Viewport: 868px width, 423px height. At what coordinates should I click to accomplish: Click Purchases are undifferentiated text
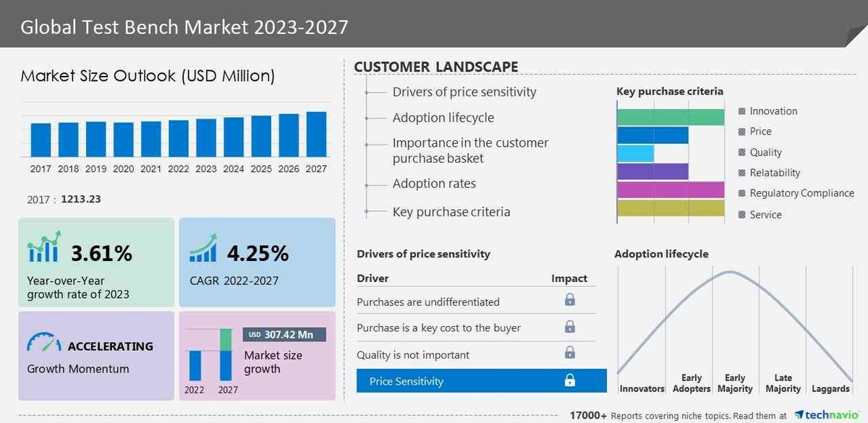pyautogui.click(x=428, y=302)
